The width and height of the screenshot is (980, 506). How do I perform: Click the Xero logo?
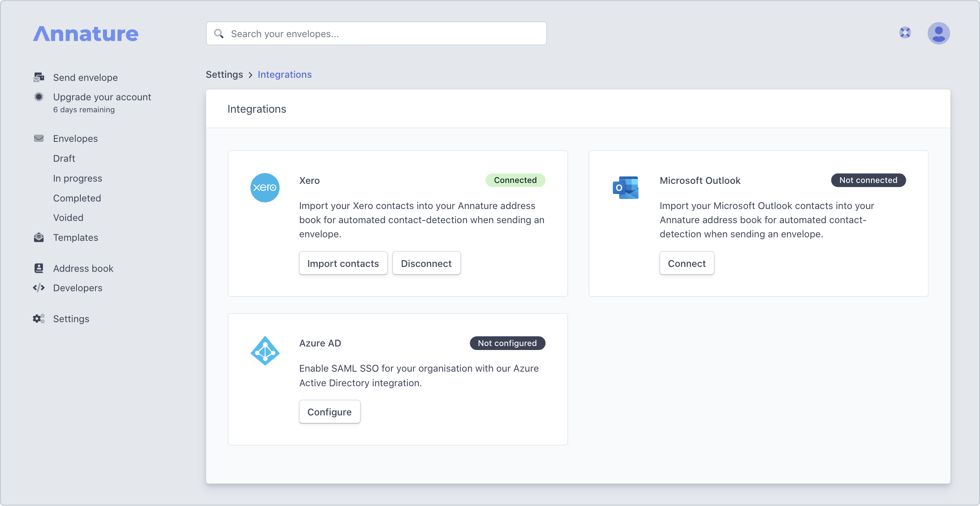(x=265, y=187)
